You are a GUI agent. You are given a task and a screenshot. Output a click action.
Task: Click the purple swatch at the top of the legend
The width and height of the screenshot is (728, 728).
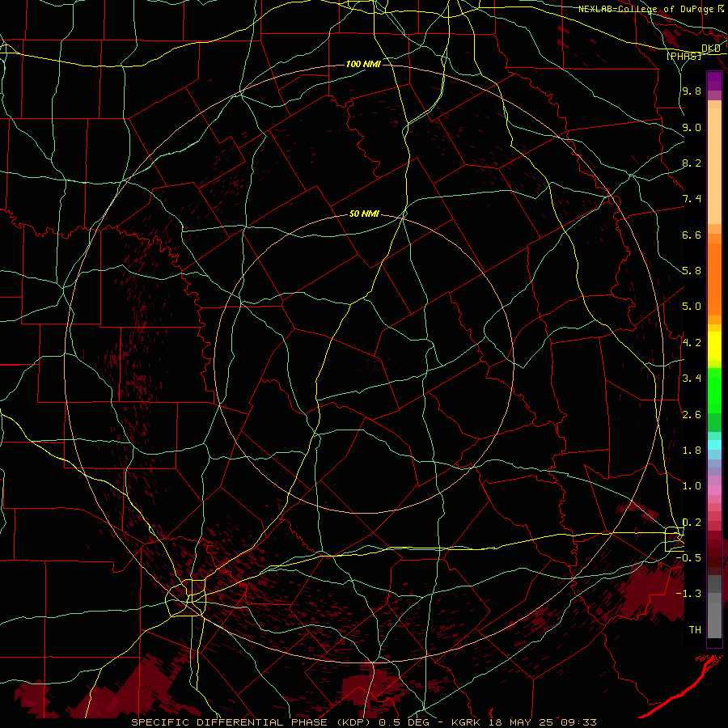pyautogui.click(x=714, y=81)
